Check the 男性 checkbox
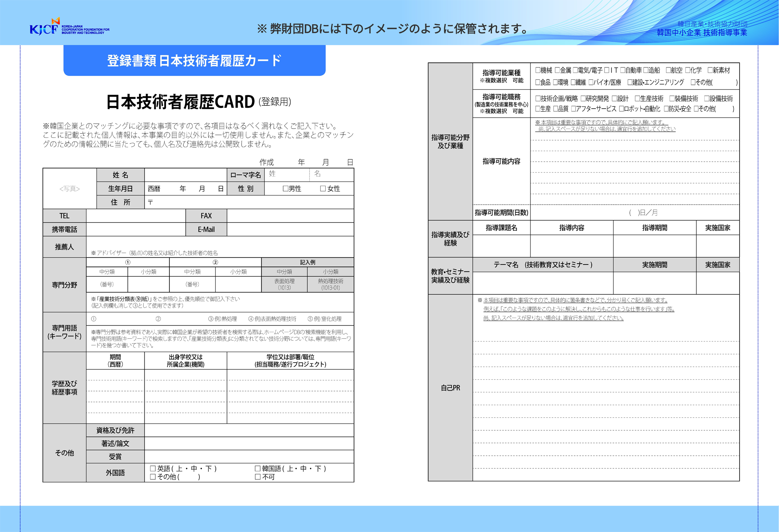Viewport: 779px width, 532px height. point(286,188)
